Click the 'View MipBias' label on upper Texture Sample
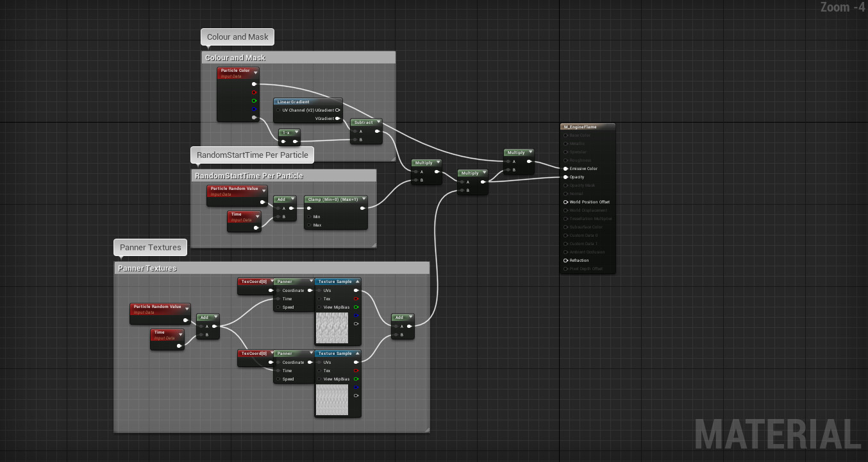The image size is (868, 462). (x=337, y=307)
